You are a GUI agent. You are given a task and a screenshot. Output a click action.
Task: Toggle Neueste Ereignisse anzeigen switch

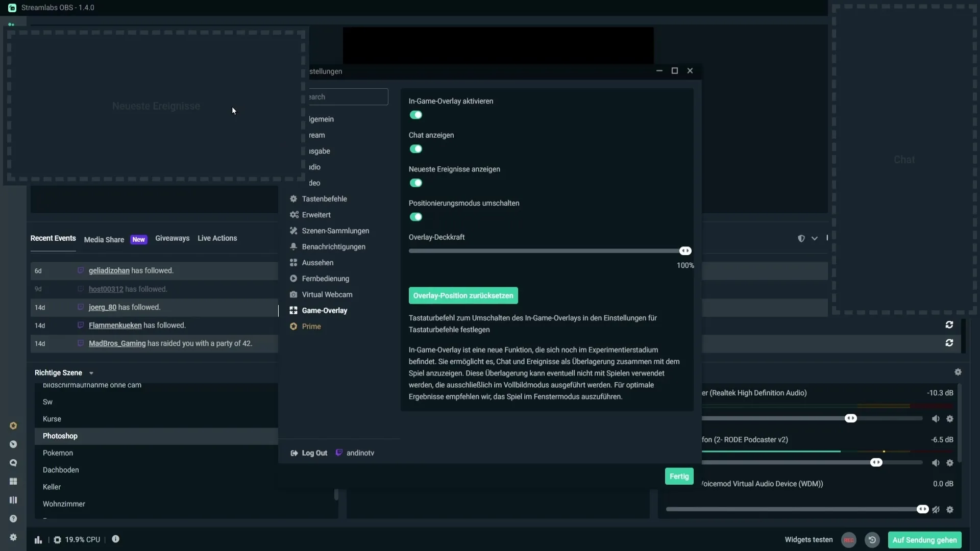(x=415, y=182)
